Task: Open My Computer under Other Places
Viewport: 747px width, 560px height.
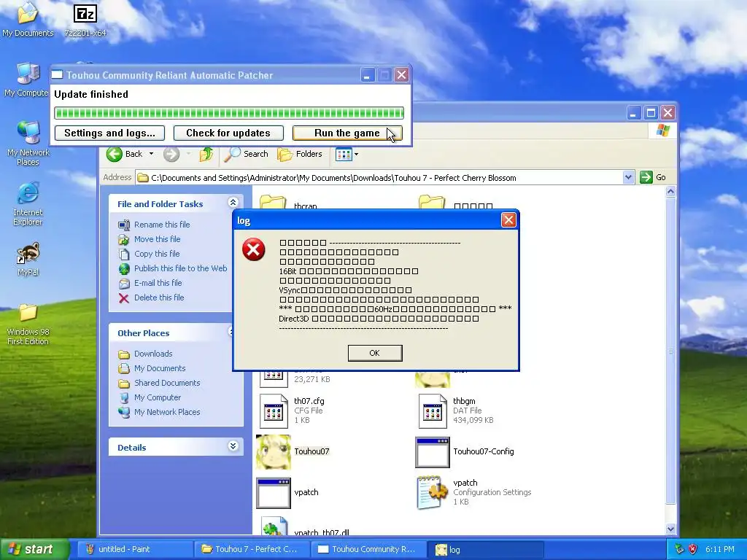Action: pyautogui.click(x=158, y=397)
